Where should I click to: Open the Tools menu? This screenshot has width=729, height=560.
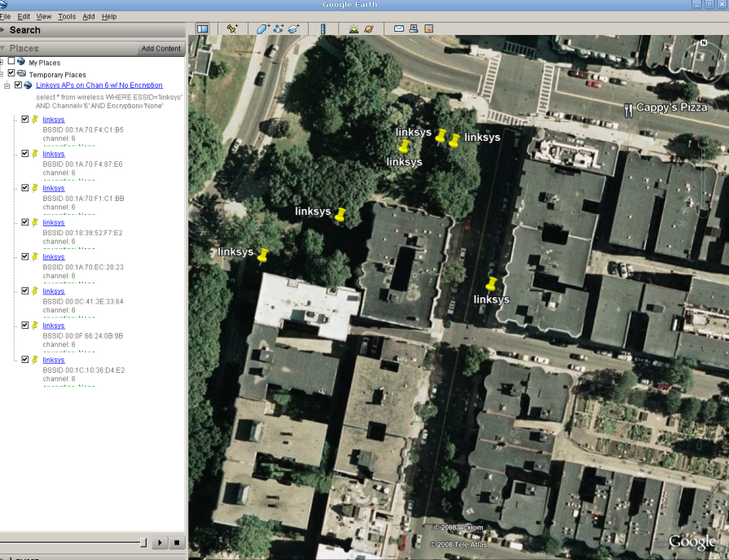tap(67, 16)
